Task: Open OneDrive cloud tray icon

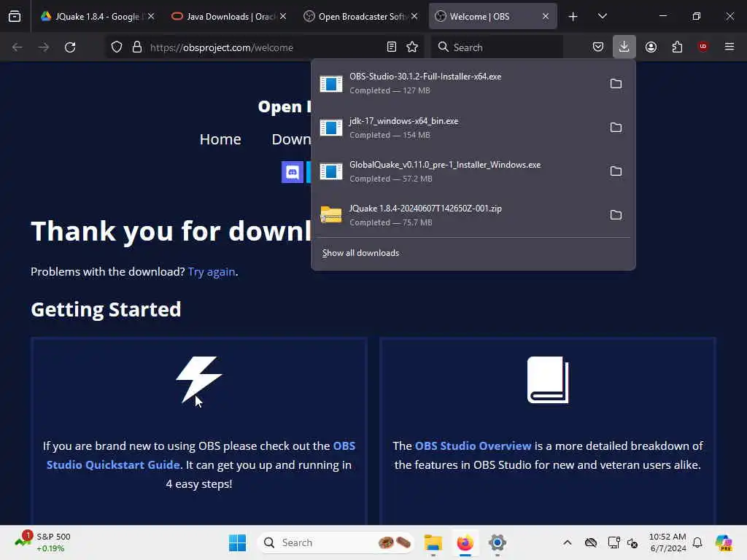Action: [591, 542]
